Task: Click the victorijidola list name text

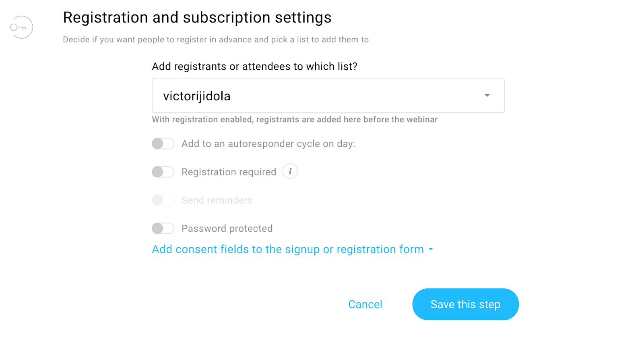Action: [x=197, y=96]
